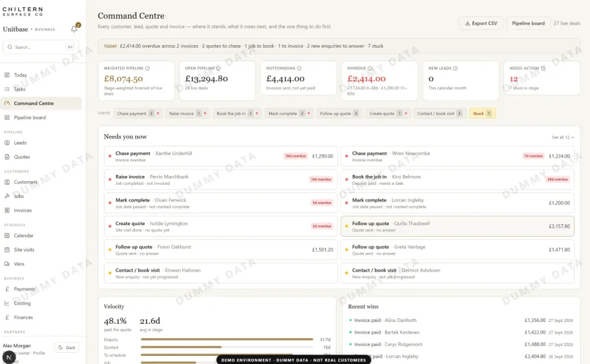This screenshot has height=364, width=590.
Task: Open Today in the sidebar
Action: pos(41,75)
